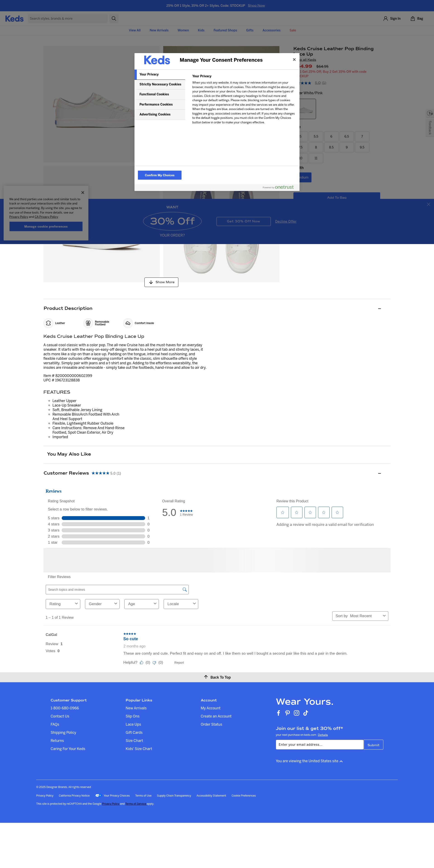Close the 30% off banner
Viewport: 434px width, 868px height.
[428, 204]
